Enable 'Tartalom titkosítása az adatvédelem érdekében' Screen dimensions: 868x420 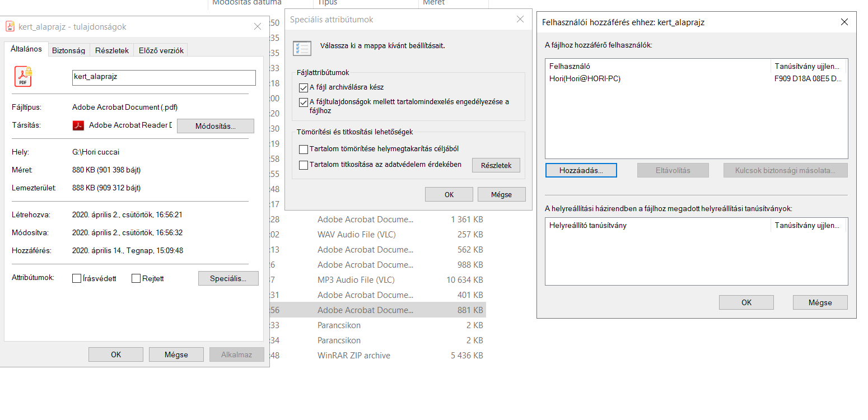[304, 165]
